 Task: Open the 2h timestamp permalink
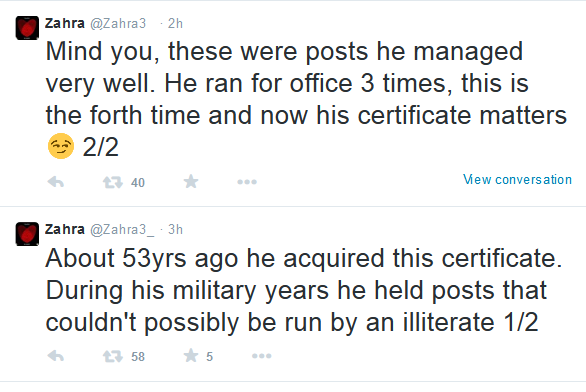[175, 24]
